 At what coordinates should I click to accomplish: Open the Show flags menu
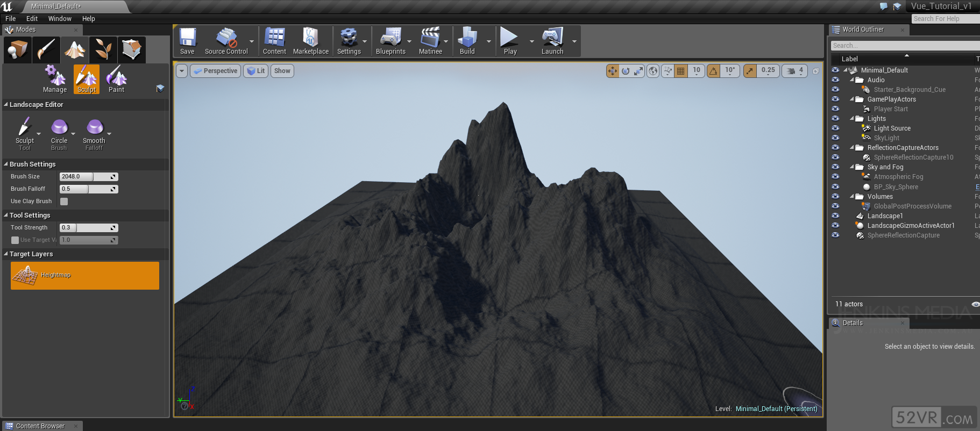click(282, 71)
